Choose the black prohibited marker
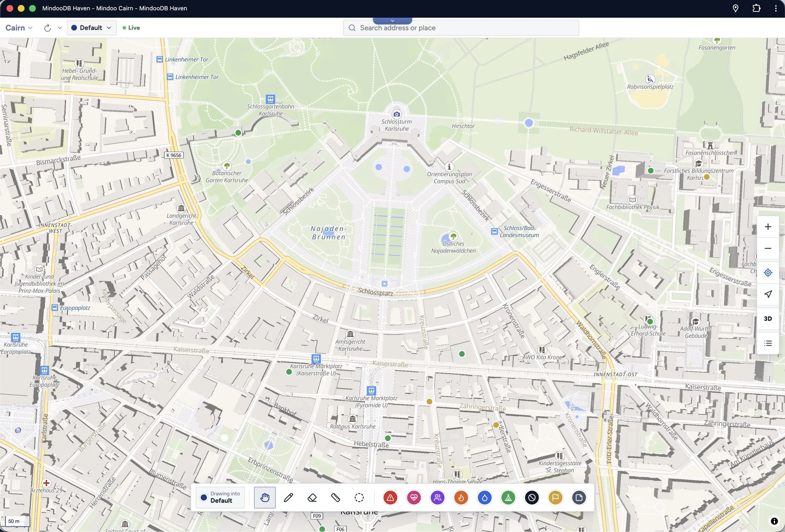The height and width of the screenshot is (532, 785). coord(532,497)
